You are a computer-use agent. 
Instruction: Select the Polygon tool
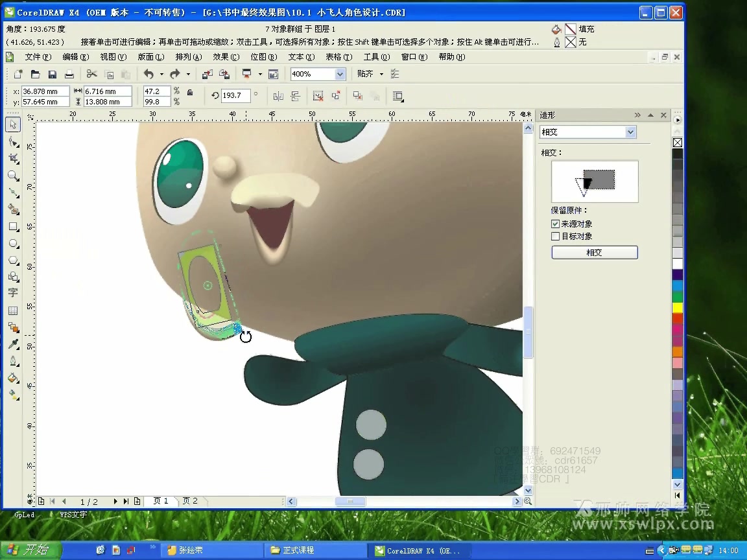(14, 261)
